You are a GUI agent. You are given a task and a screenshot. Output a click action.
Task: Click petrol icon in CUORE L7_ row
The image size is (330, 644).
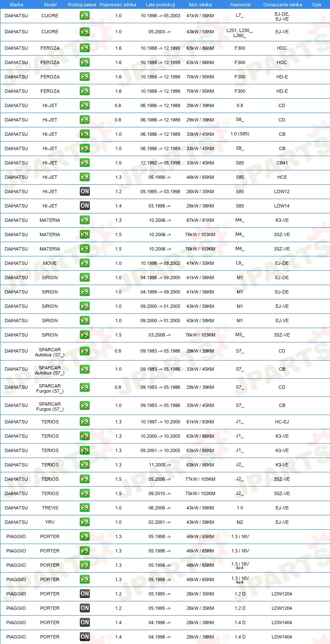click(84, 16)
